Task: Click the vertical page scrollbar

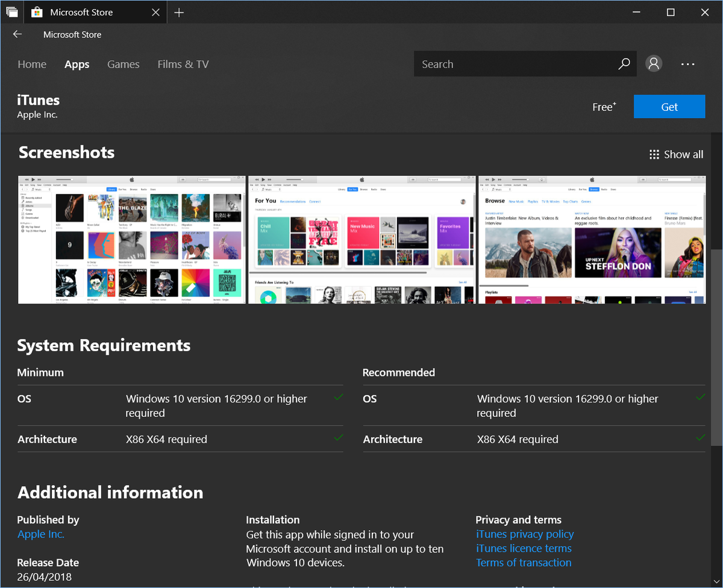Action: pos(716,348)
